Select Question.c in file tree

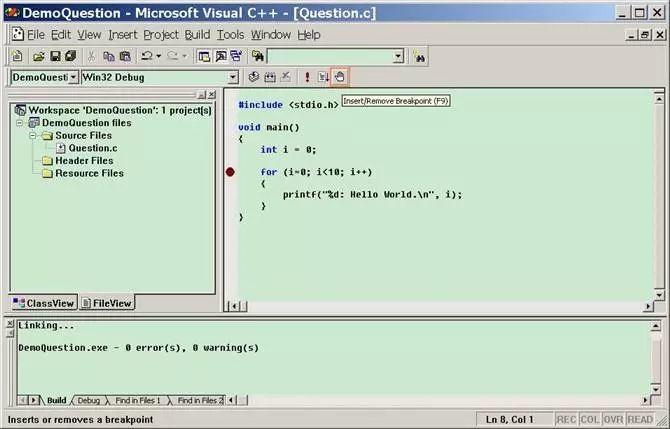tap(93, 148)
